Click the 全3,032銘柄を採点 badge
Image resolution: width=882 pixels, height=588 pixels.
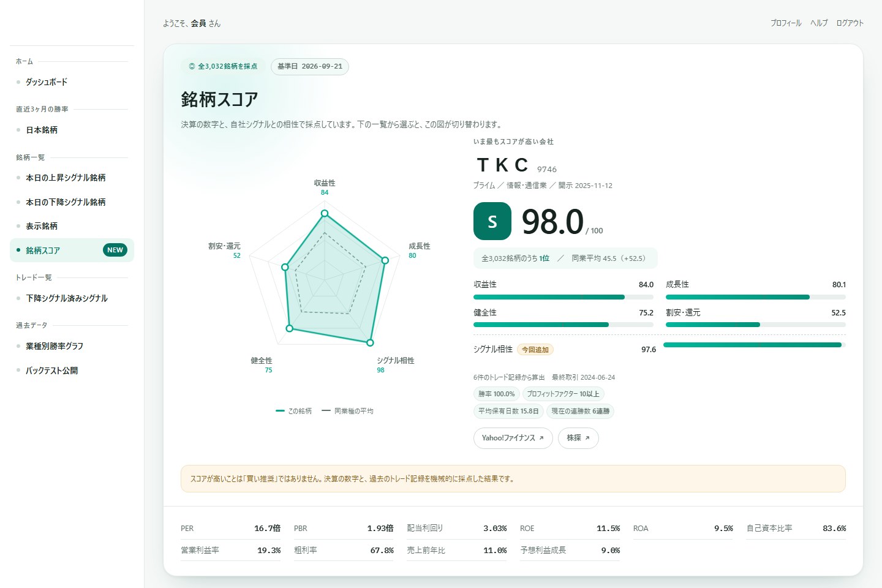pos(223,67)
